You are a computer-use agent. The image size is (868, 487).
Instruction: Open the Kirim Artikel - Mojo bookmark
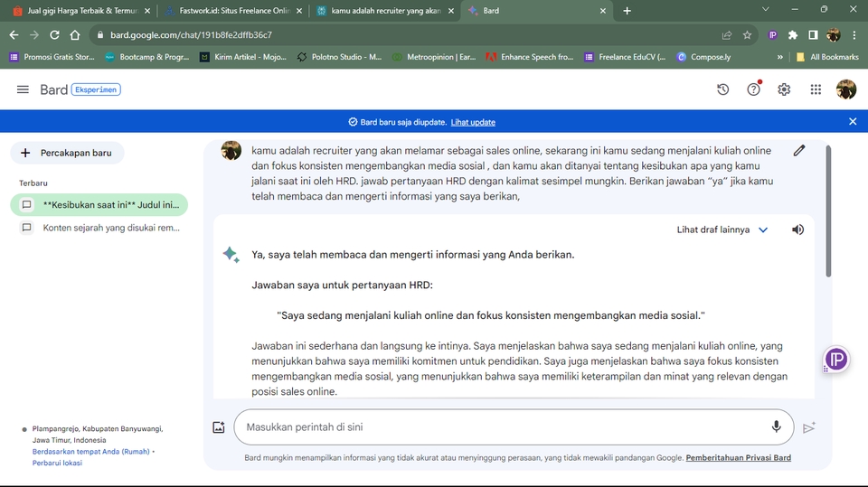click(243, 57)
